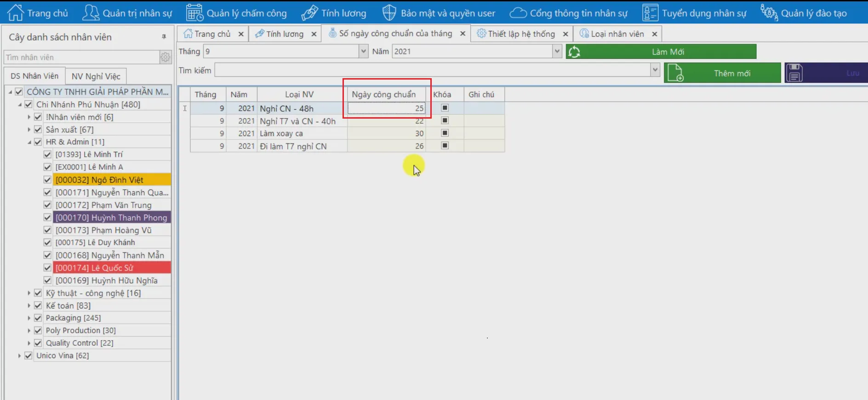Toggle Khóa checkbox for Làm xoay ca row
Image resolution: width=868 pixels, height=400 pixels.
pos(445,133)
